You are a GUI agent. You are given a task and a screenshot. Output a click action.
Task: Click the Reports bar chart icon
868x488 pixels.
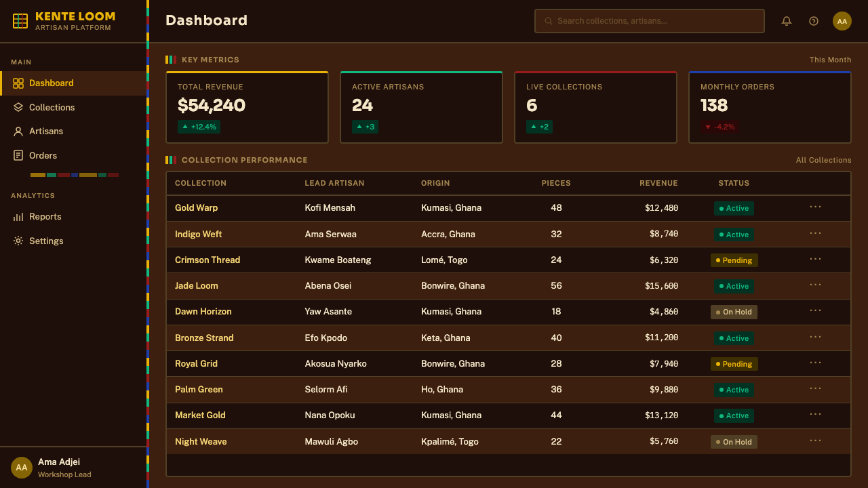click(x=18, y=217)
